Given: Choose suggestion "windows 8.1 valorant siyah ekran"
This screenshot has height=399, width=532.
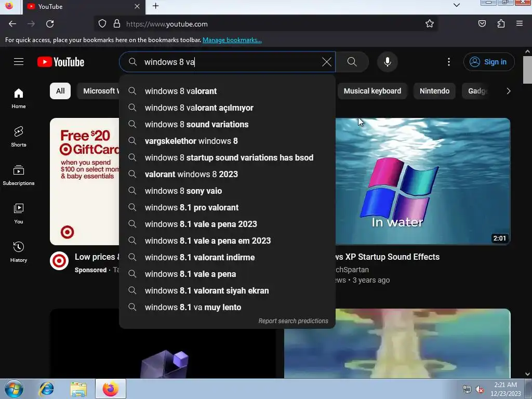Looking at the screenshot, I should point(228,290).
